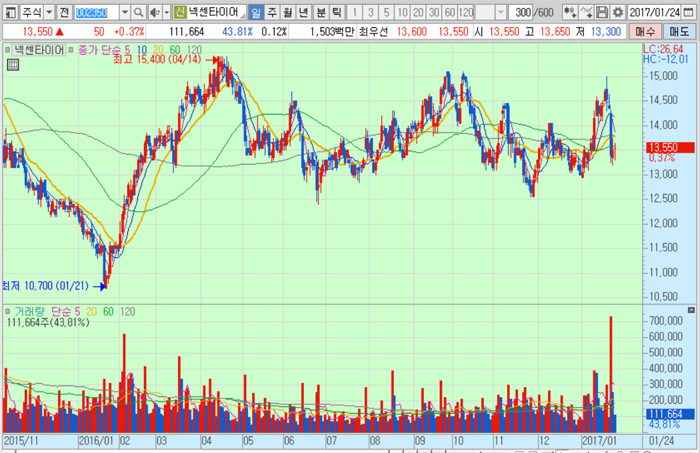The height and width of the screenshot is (453, 700).
Task: Select the minute (분) chart tab
Action: (x=320, y=13)
